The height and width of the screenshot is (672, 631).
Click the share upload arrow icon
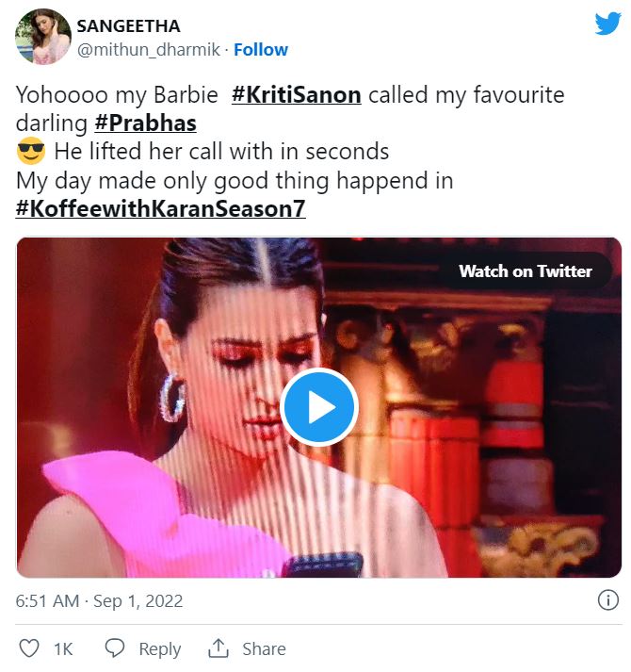point(218,648)
